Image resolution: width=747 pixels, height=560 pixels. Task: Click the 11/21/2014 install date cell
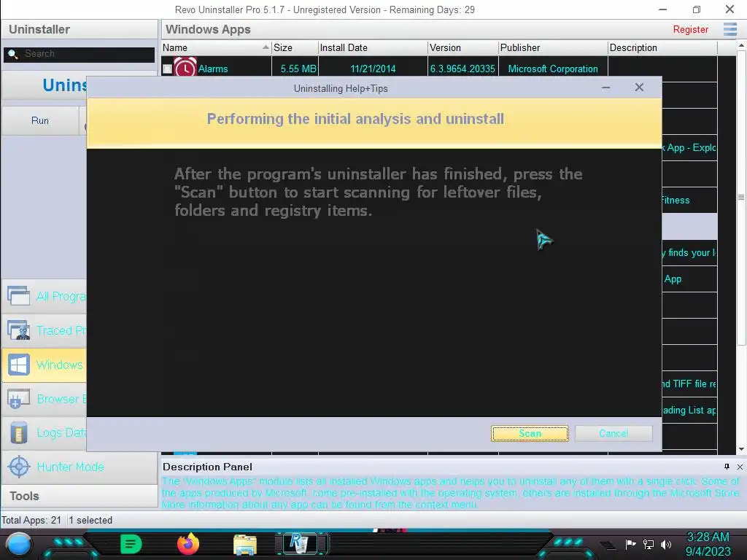(x=373, y=69)
